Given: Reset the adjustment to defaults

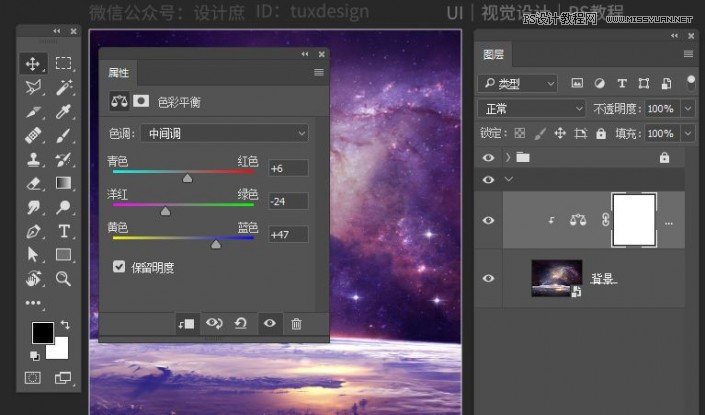Looking at the screenshot, I should click(241, 323).
